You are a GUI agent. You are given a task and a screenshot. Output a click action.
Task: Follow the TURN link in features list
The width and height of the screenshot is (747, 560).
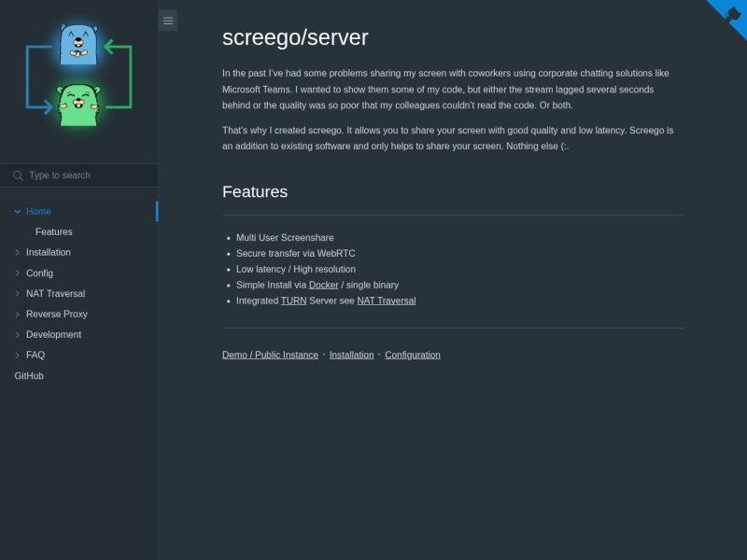[x=293, y=301]
